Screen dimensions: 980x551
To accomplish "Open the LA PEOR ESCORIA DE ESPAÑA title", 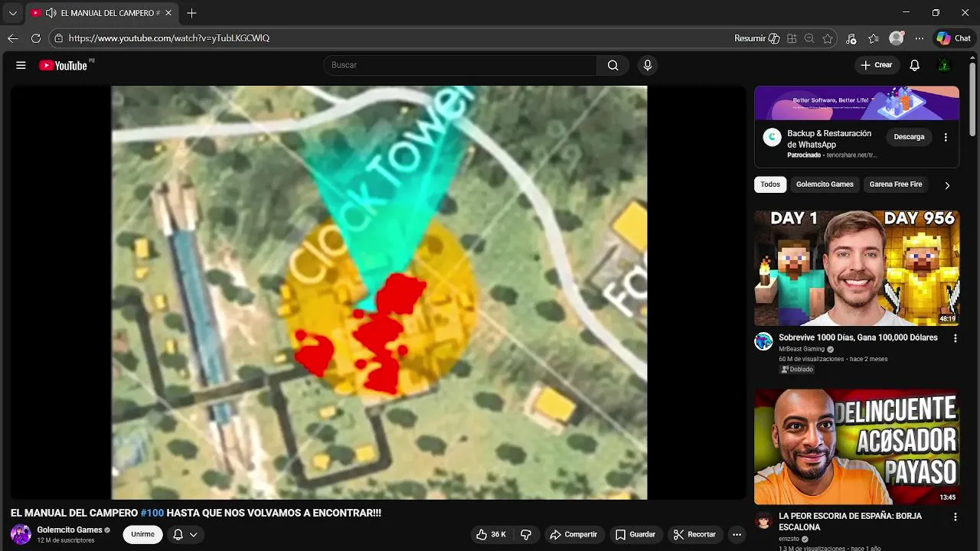I will pos(850,522).
